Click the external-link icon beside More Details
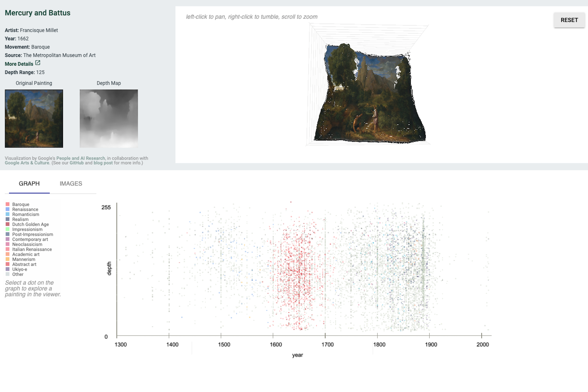The width and height of the screenshot is (588, 392). click(x=38, y=63)
